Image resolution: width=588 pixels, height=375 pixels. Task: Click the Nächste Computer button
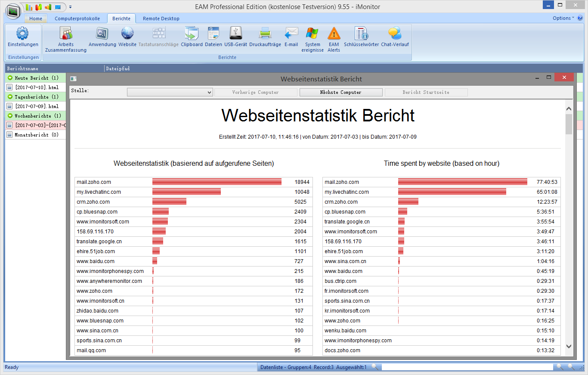pyautogui.click(x=340, y=92)
